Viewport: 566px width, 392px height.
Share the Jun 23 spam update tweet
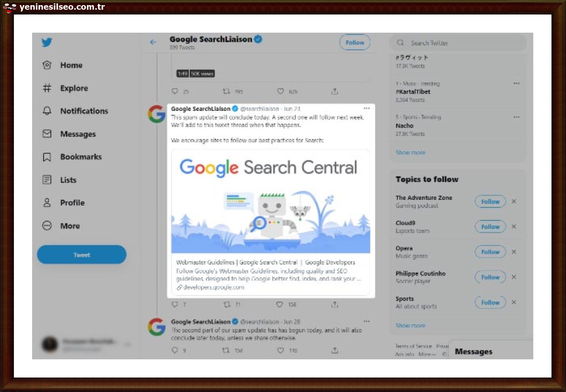[334, 304]
